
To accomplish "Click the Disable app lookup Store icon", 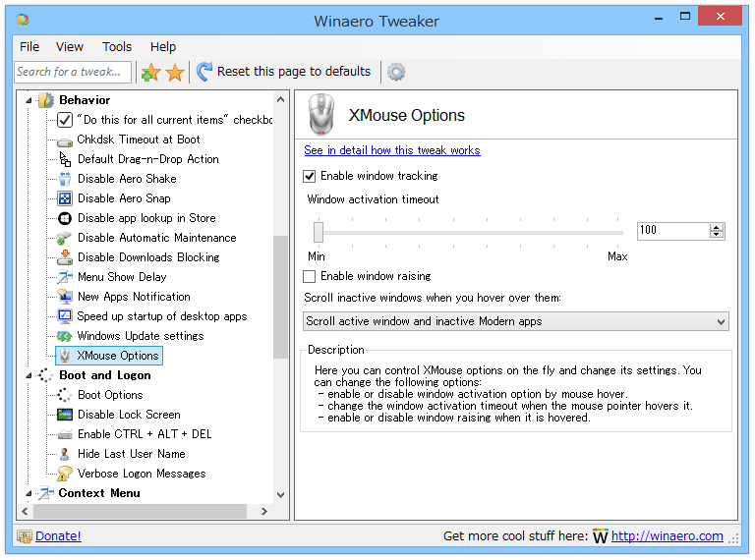I will pos(65,218).
